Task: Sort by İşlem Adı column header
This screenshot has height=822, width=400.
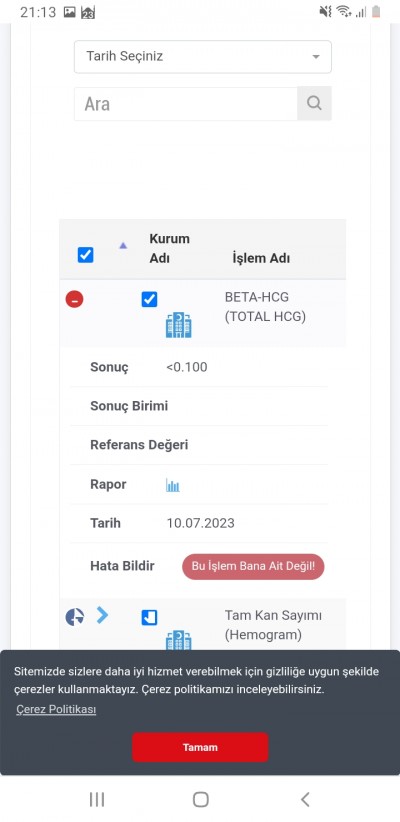Action: (261, 258)
